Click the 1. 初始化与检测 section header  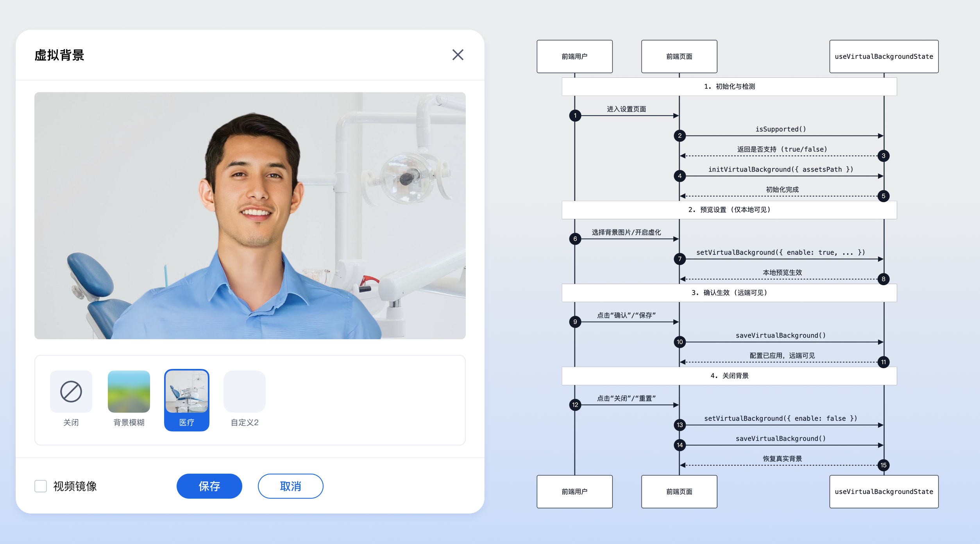[x=729, y=86]
